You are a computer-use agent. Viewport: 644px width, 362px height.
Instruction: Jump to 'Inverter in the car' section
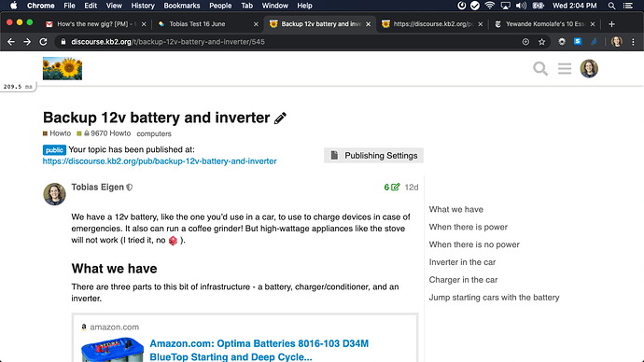coord(462,262)
